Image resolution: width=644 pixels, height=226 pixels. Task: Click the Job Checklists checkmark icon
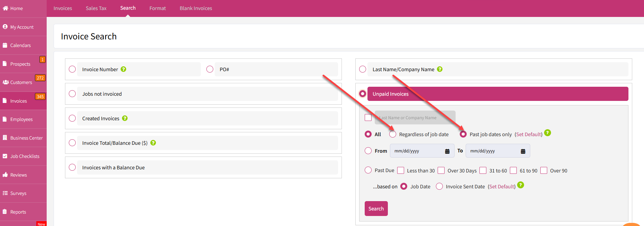pos(5,156)
